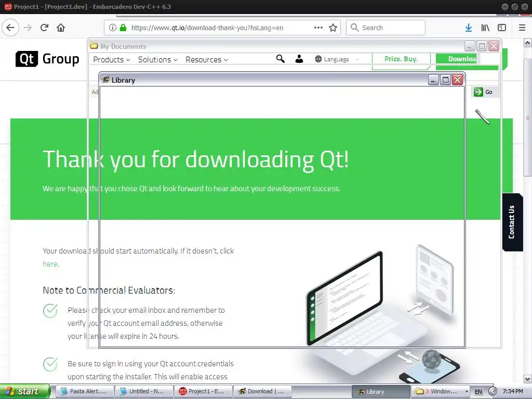Viewport: 532px width, 399px height.
Task: Maximize the My Documents window
Action: point(482,46)
